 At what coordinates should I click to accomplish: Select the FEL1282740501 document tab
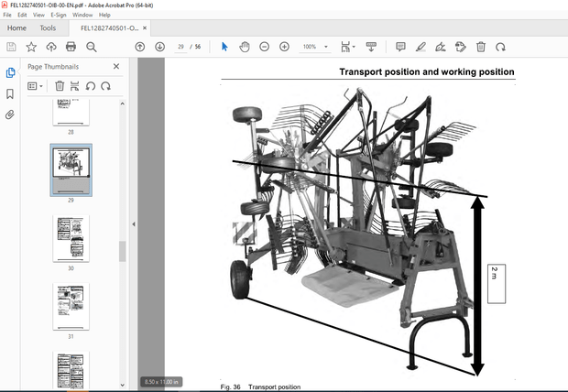click(109, 27)
